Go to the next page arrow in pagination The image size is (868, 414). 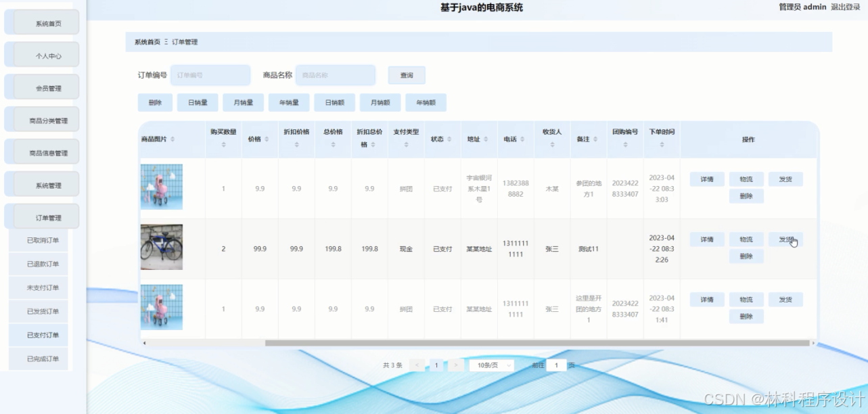[x=457, y=364]
